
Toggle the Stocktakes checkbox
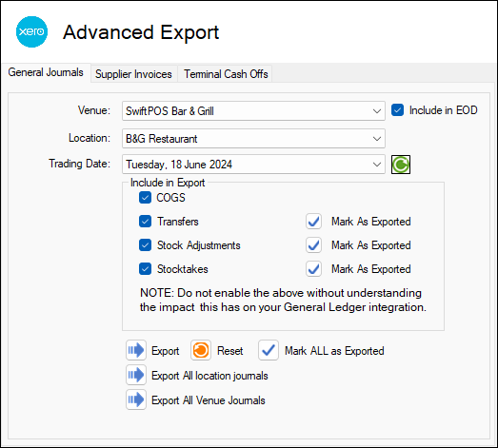pos(145,269)
